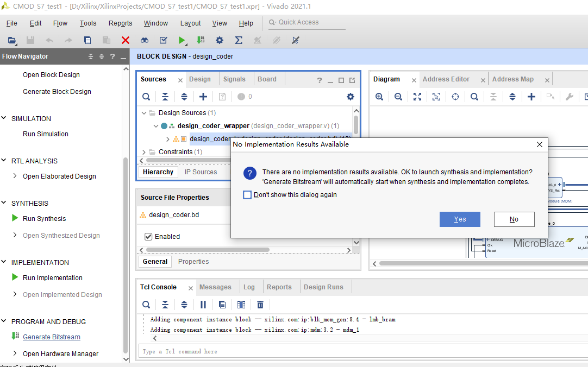The width and height of the screenshot is (588, 367).
Task: Switch to the Design Runs tab
Action: 323,287
